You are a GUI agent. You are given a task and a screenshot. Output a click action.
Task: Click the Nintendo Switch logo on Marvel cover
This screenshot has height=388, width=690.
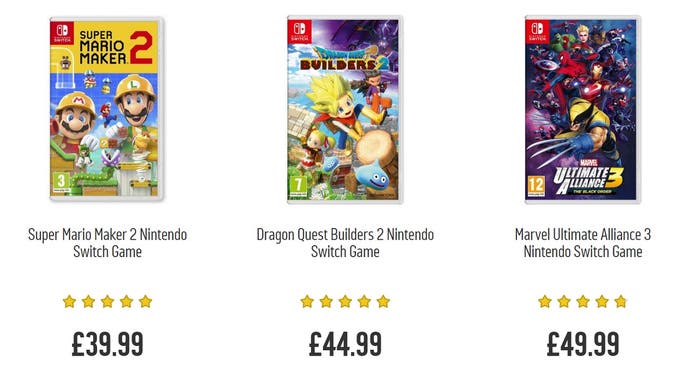(x=537, y=31)
